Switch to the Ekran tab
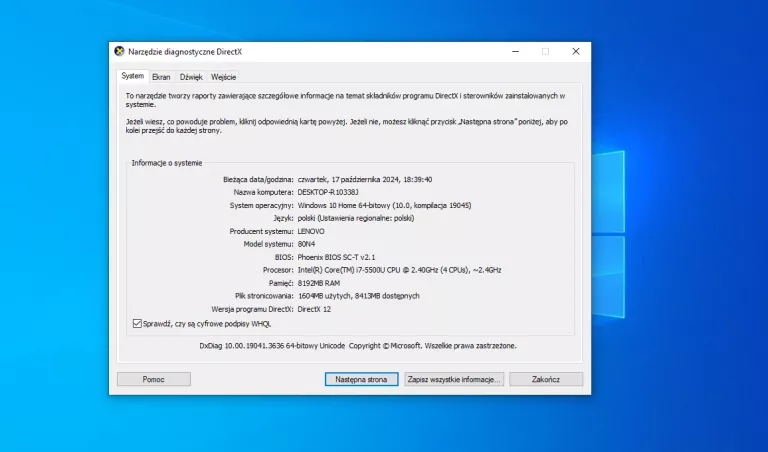 click(x=161, y=77)
